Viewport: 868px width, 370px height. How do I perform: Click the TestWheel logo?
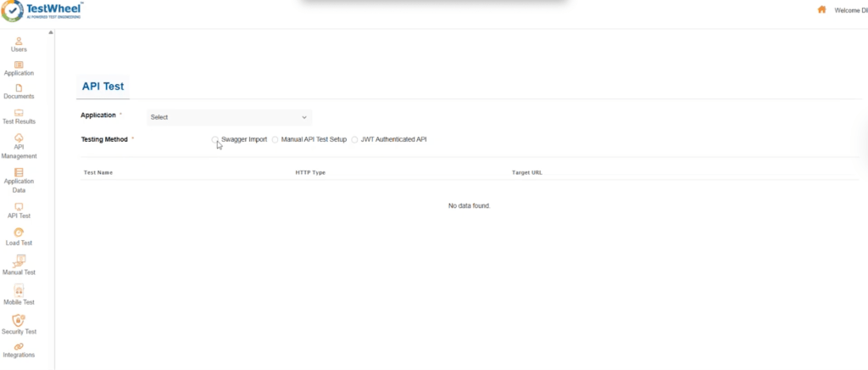pyautogui.click(x=48, y=11)
